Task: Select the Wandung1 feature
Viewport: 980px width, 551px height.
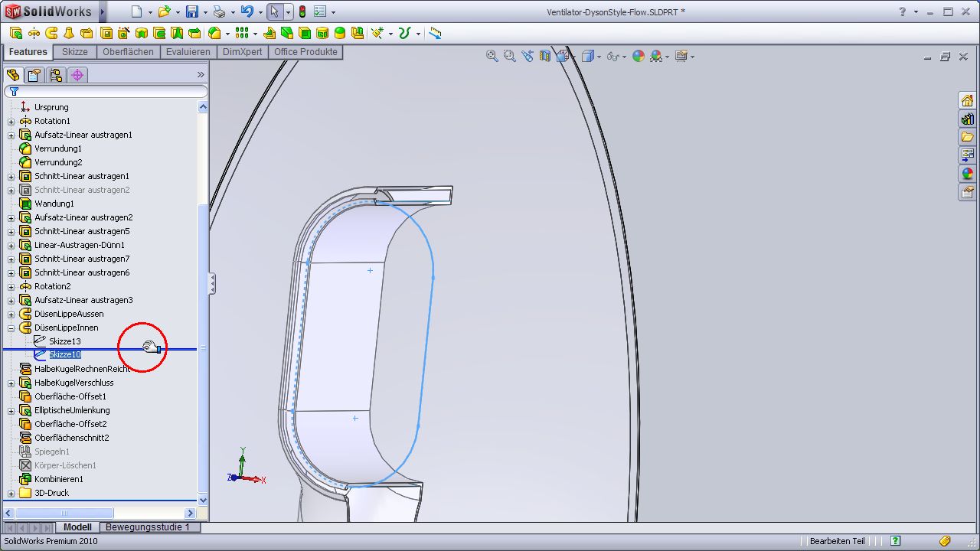Action: coord(54,204)
